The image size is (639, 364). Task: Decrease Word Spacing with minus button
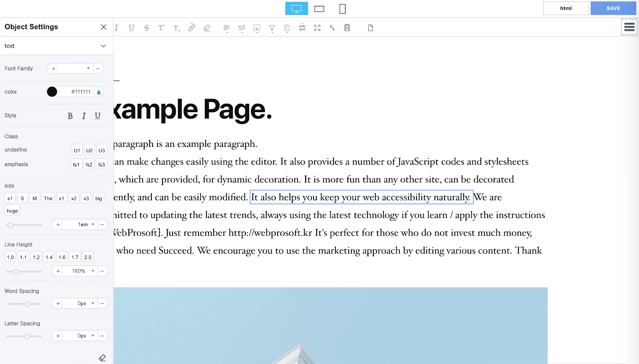click(x=102, y=303)
